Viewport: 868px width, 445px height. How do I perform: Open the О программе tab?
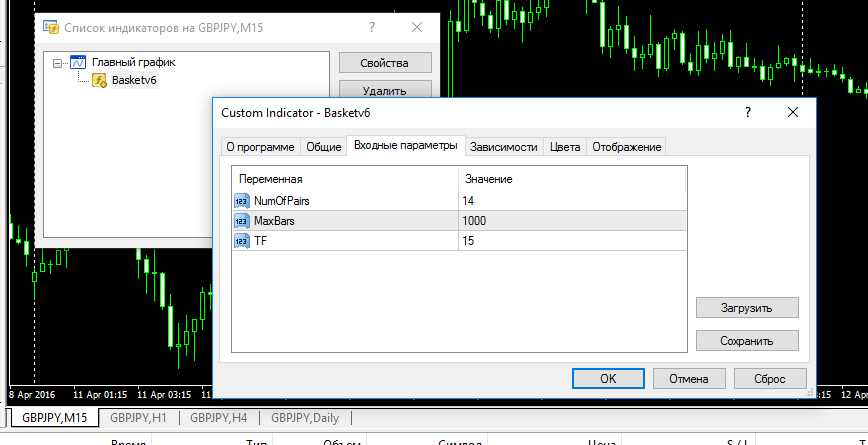[x=260, y=147]
